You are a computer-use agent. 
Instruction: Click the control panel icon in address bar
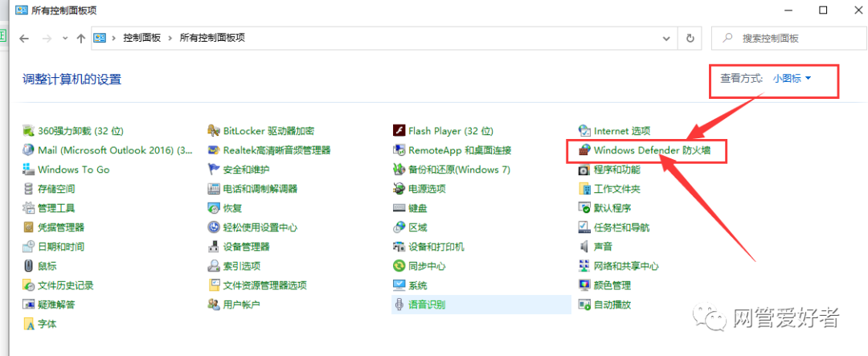pyautogui.click(x=100, y=39)
